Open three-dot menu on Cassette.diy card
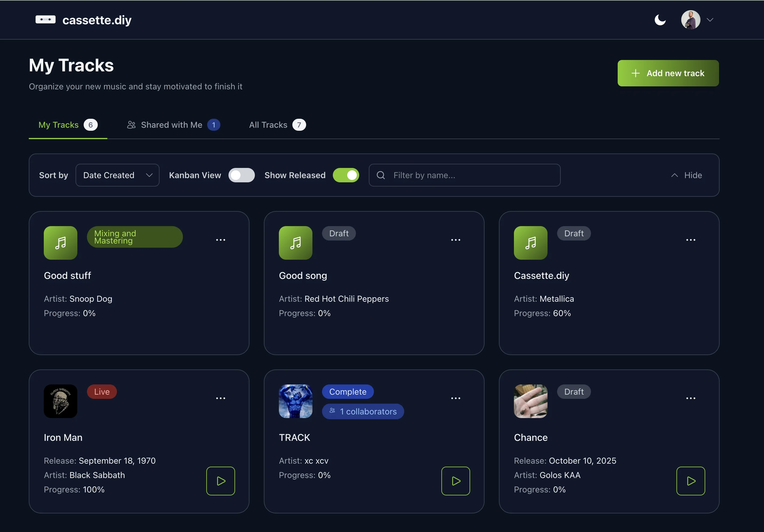Image resolution: width=764 pixels, height=532 pixels. (691, 240)
